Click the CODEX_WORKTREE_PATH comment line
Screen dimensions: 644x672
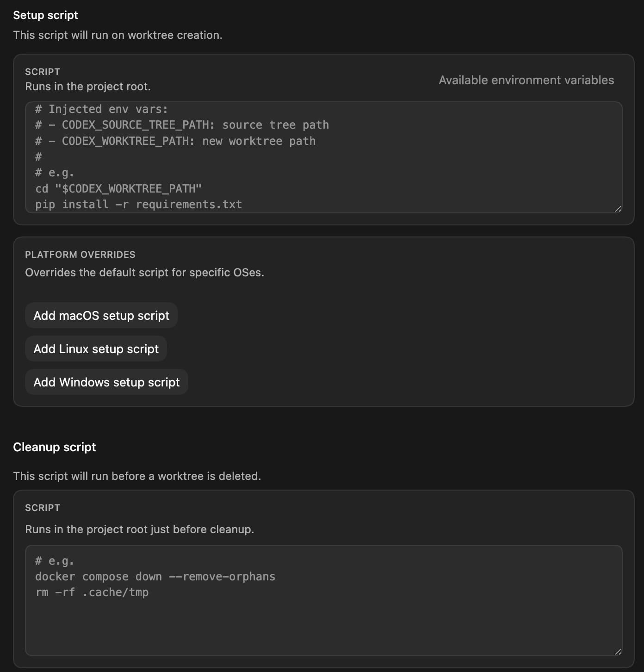coord(175,141)
